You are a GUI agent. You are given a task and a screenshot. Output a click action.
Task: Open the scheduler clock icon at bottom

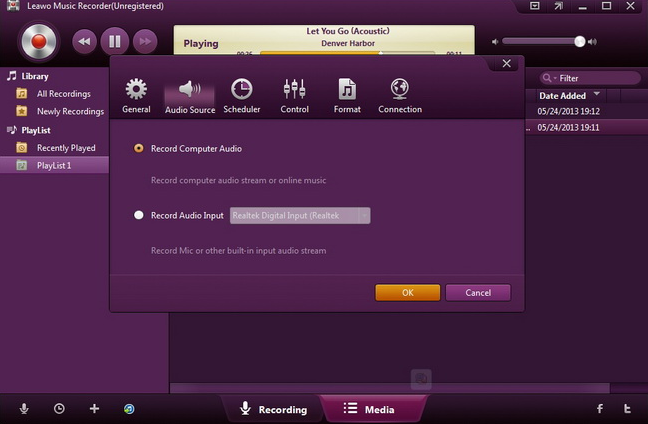click(x=59, y=409)
